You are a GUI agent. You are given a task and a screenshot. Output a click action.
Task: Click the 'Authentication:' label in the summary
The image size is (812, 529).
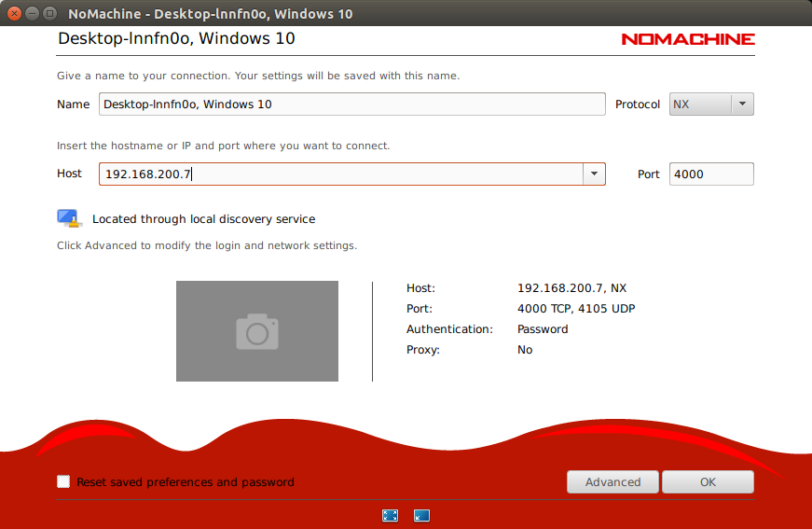tap(449, 329)
